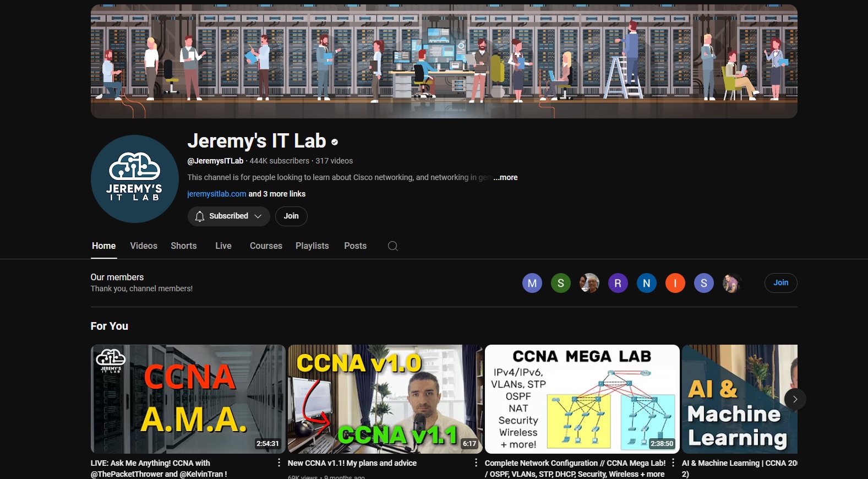Click the 'For You' section heading

[110, 326]
